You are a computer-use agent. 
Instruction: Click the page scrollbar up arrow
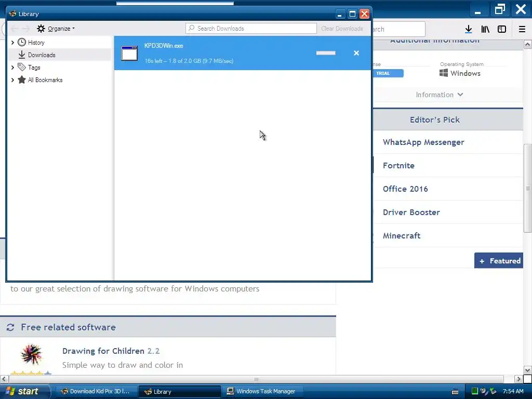pos(528,45)
